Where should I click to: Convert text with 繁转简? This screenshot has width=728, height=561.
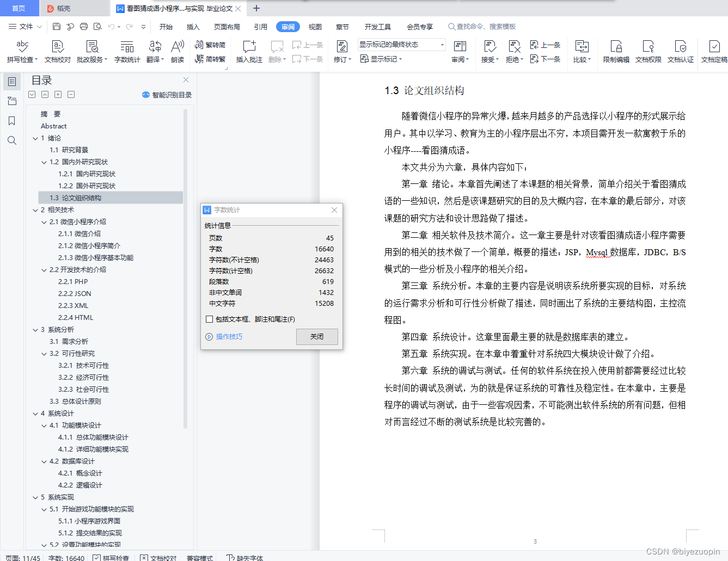pyautogui.click(x=210, y=45)
